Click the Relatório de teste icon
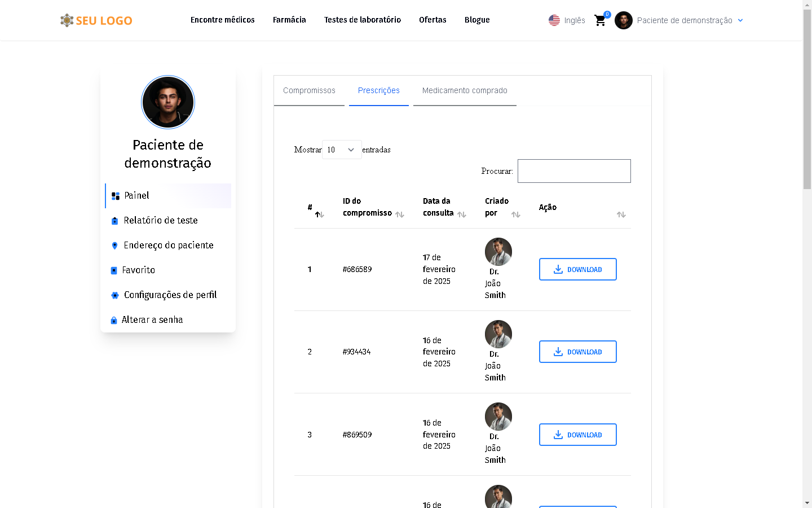Image resolution: width=812 pixels, height=508 pixels. coord(115,221)
